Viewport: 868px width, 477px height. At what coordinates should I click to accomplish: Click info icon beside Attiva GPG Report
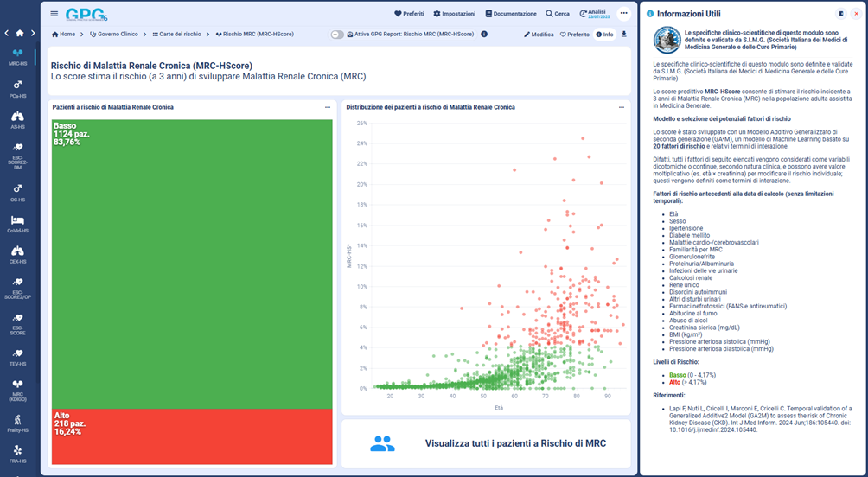484,35
